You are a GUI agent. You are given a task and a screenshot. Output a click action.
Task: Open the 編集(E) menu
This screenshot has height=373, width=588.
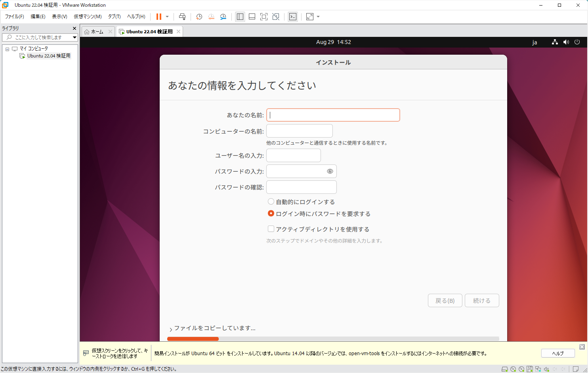38,17
